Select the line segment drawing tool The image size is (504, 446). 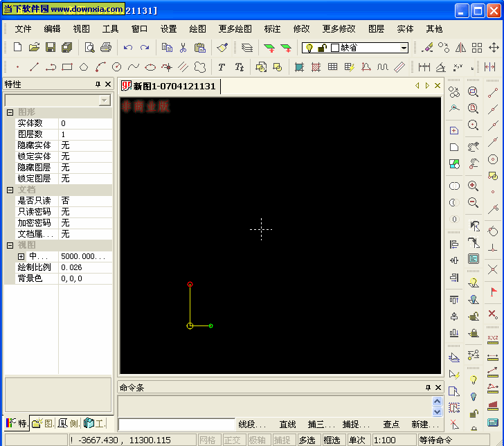coord(34,67)
